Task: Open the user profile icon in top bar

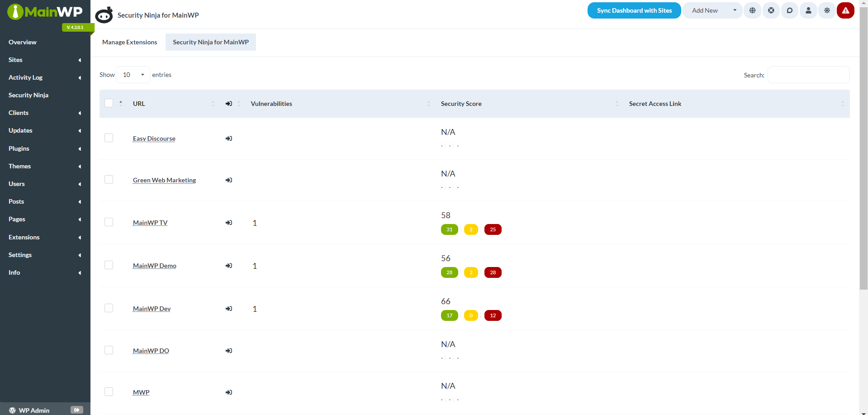Action: (808, 10)
